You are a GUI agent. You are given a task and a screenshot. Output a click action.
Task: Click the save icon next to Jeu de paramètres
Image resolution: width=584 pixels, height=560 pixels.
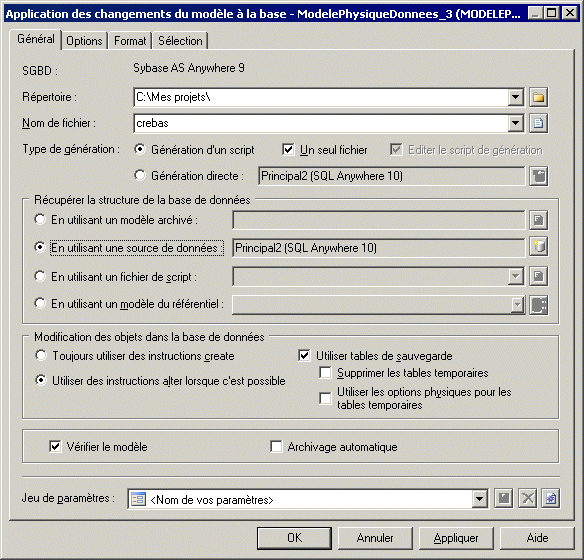[504, 498]
